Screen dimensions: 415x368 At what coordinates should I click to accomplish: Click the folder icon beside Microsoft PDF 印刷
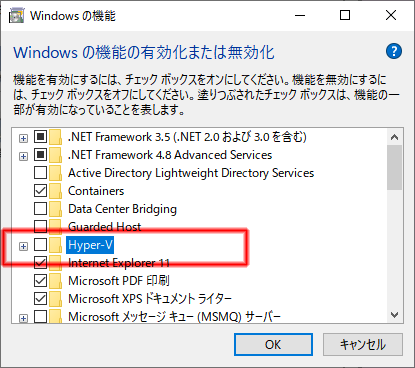point(55,281)
